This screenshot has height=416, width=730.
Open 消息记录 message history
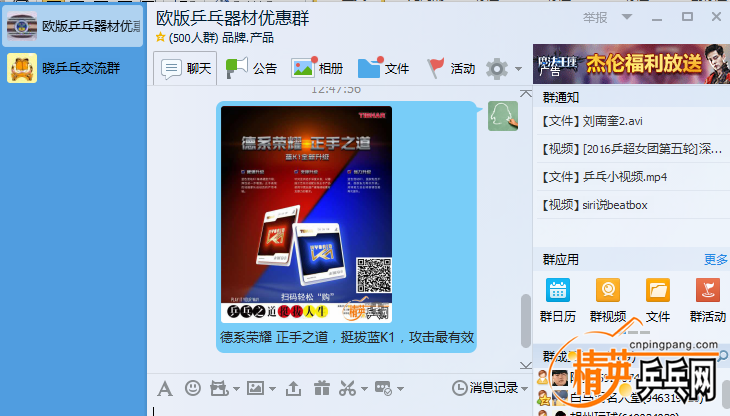485,388
